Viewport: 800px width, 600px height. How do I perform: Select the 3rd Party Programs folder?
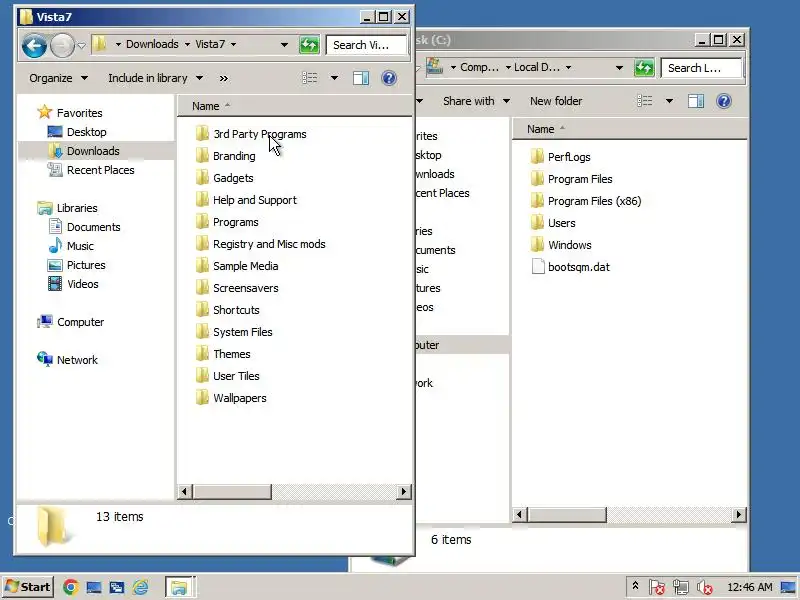point(251,134)
